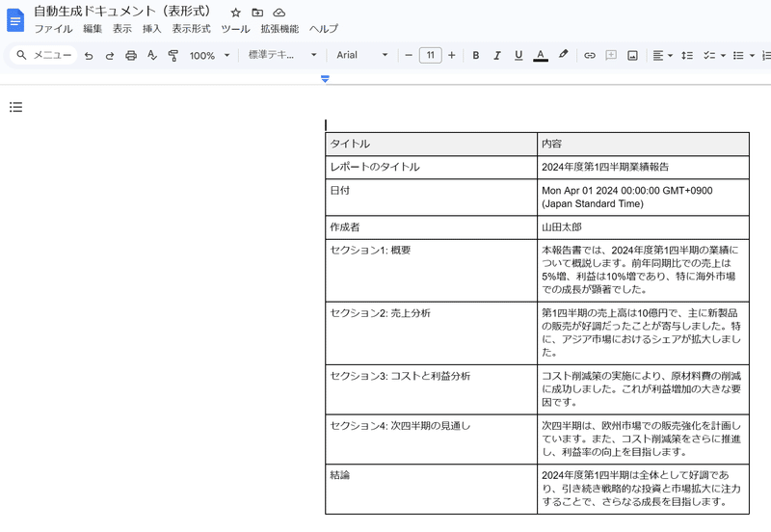The width and height of the screenshot is (771, 532).
Task: Click the メニュー search box
Action: click(x=43, y=55)
